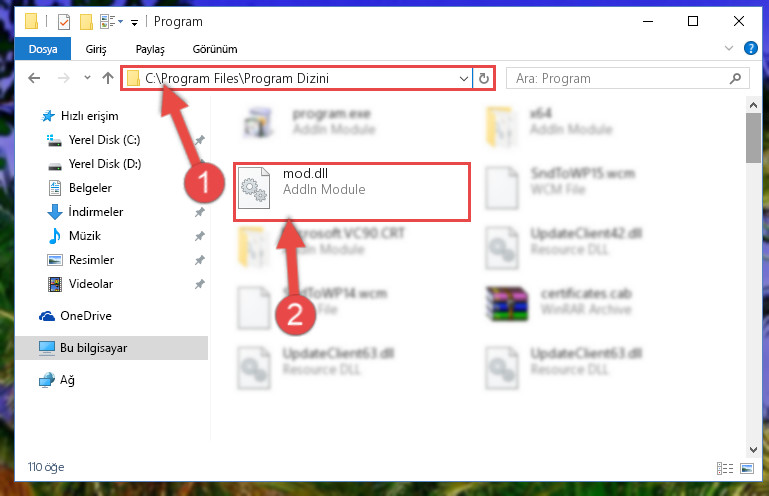
Task: Switch to the Görünüm ribbon tab
Action: tap(215, 49)
